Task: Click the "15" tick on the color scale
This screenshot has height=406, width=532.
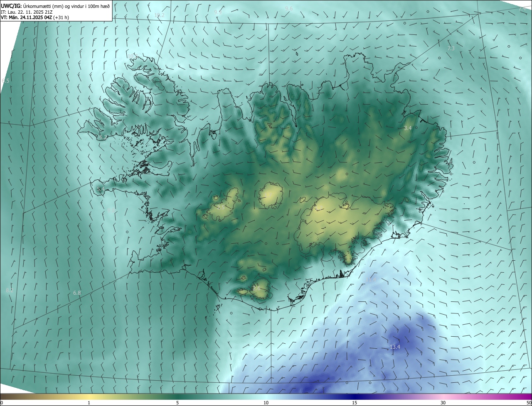Action: pyautogui.click(x=355, y=403)
